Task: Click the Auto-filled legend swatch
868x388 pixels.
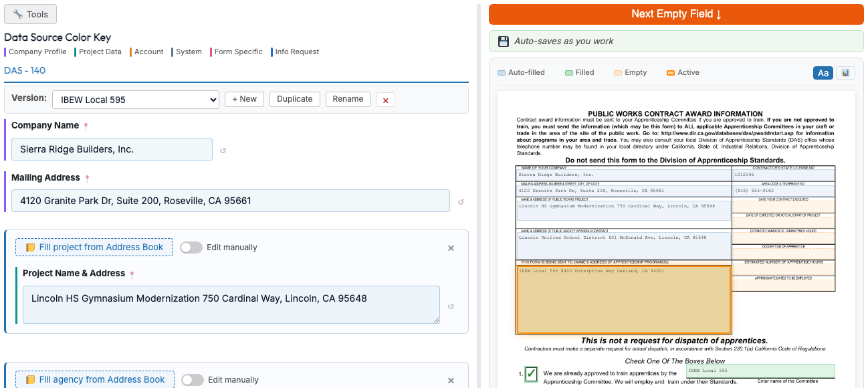Action: [x=502, y=73]
